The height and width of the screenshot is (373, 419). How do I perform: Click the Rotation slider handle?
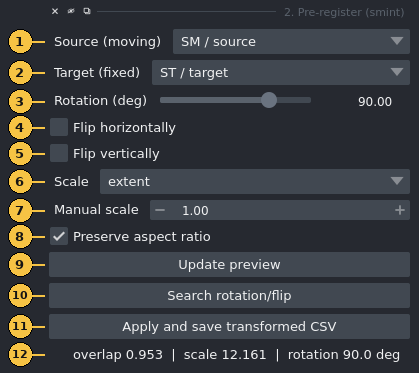(x=269, y=100)
